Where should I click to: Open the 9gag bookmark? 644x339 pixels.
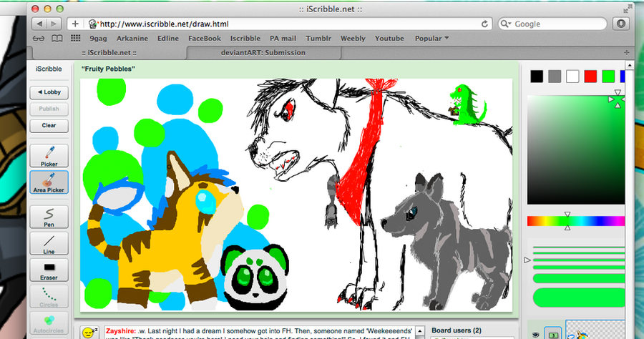point(98,39)
